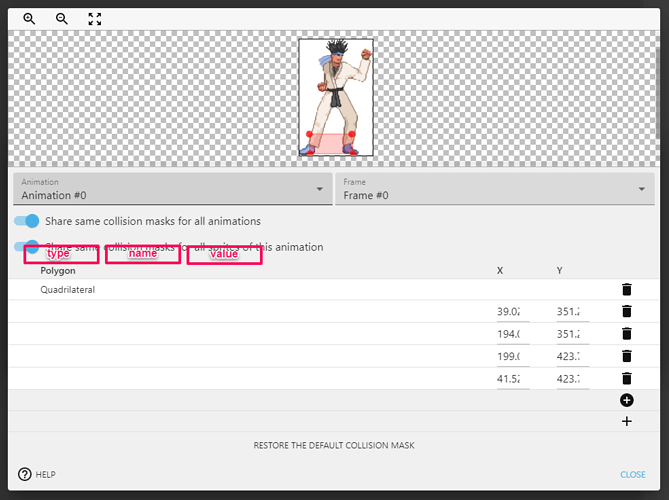Screen dimensions: 669x500
Task: Select the Quadrilateral row label
Action: (x=67, y=290)
